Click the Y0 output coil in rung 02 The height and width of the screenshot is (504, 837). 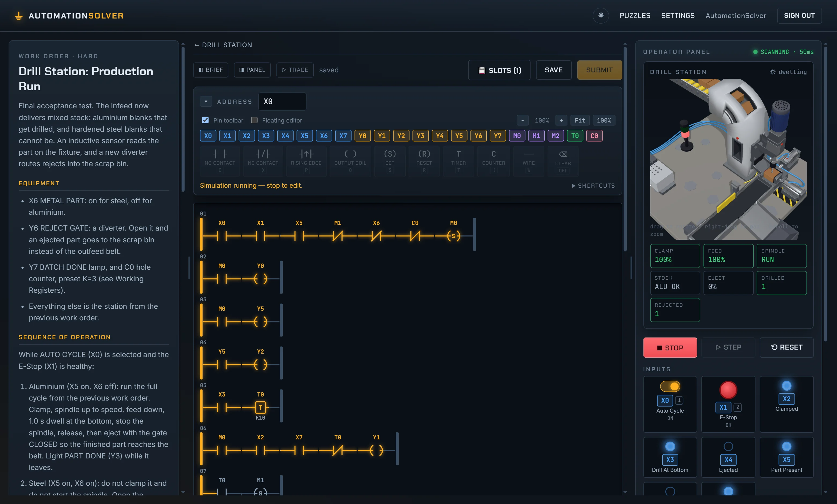pyautogui.click(x=260, y=279)
